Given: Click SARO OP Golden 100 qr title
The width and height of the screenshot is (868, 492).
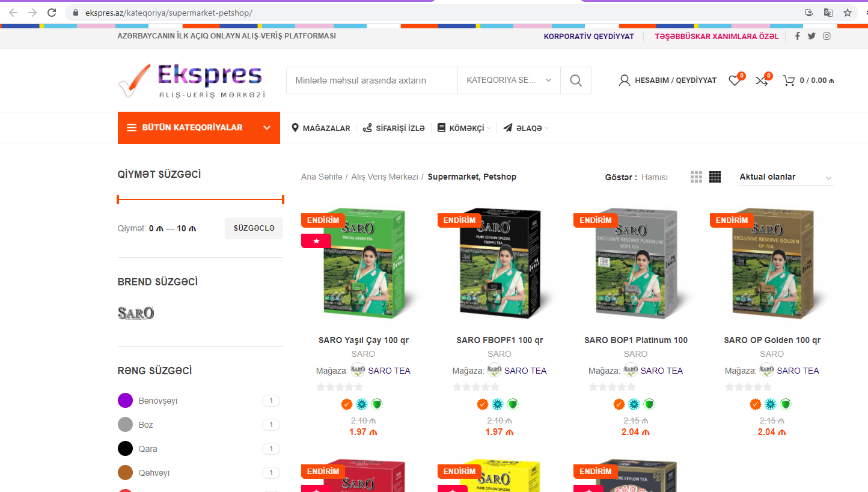Looking at the screenshot, I should 772,340.
